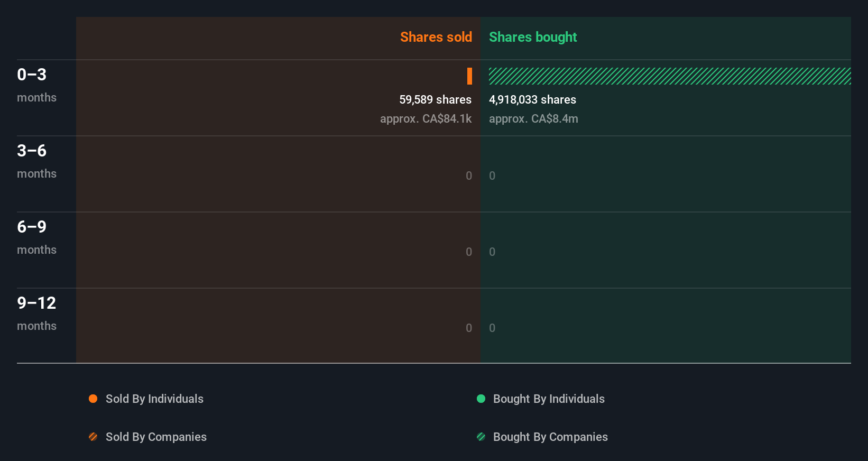Click the sold zero value in 6–9 months row
This screenshot has width=868, height=461.
tap(469, 252)
